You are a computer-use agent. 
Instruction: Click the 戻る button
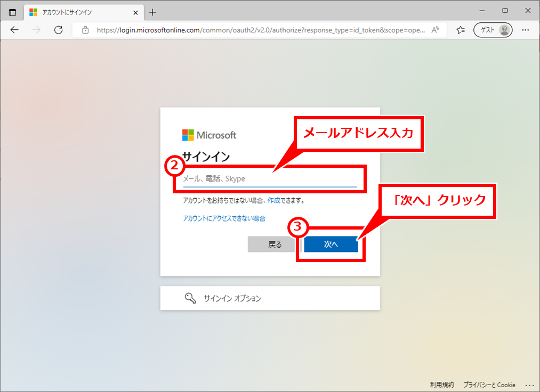pos(275,244)
